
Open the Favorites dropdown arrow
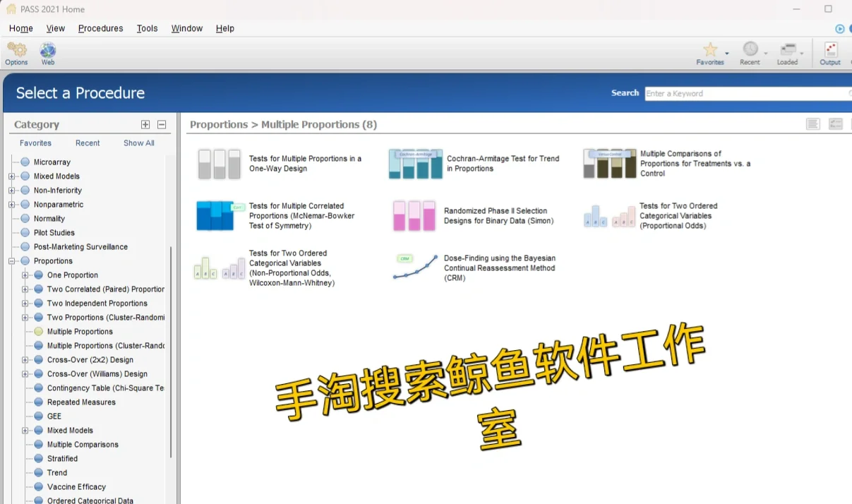click(x=727, y=54)
